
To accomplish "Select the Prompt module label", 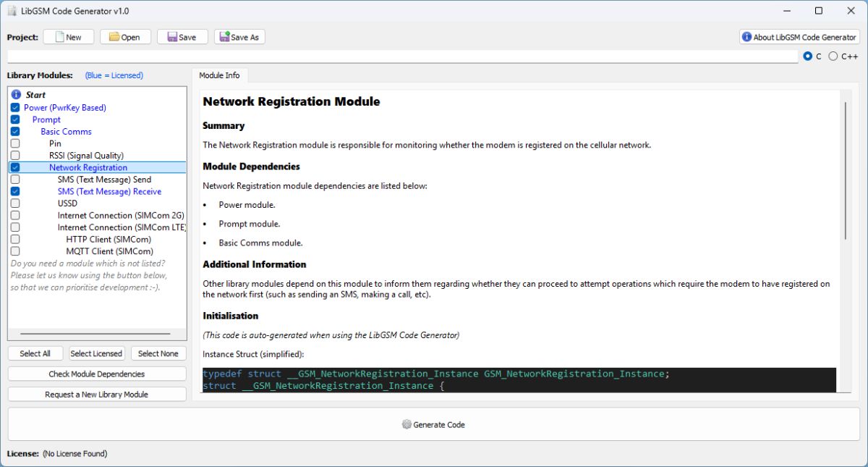I will [x=46, y=119].
